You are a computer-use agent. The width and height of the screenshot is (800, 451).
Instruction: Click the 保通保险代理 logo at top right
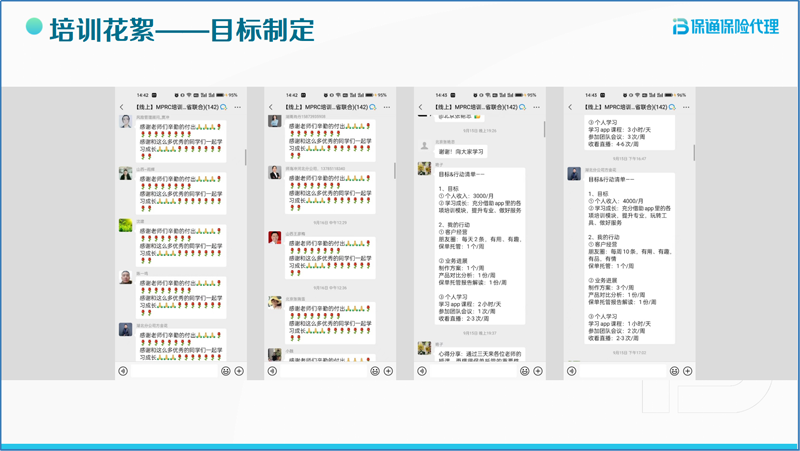(x=725, y=26)
